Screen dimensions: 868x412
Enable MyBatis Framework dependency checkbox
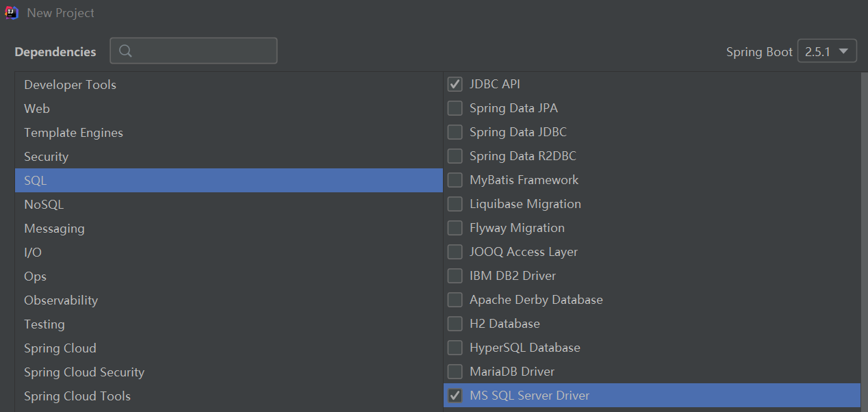455,180
